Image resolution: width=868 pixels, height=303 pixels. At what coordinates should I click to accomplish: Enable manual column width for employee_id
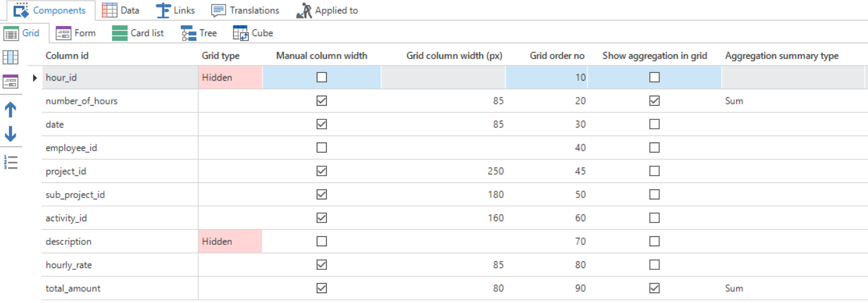322,148
